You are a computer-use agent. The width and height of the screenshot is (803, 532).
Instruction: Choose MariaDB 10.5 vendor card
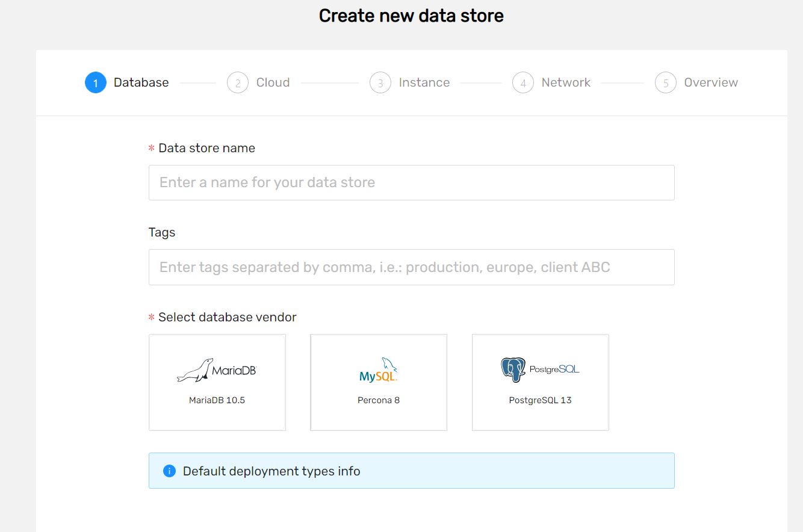(x=217, y=382)
